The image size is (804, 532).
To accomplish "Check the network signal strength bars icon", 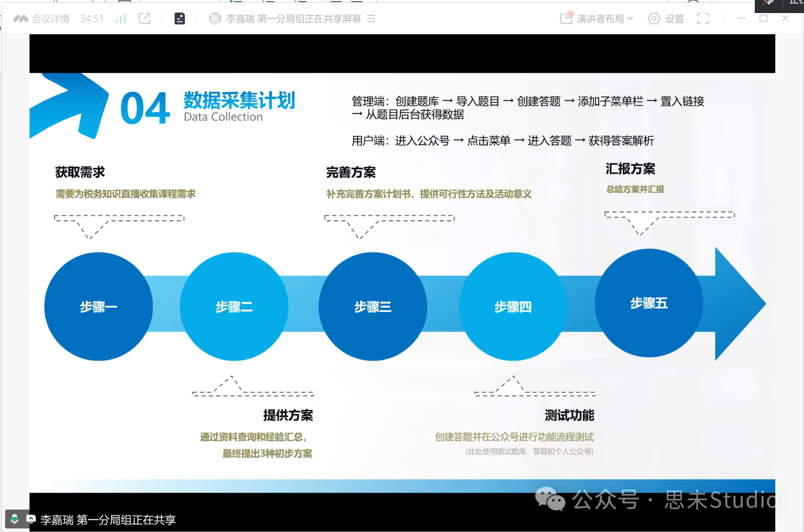I will (121, 18).
